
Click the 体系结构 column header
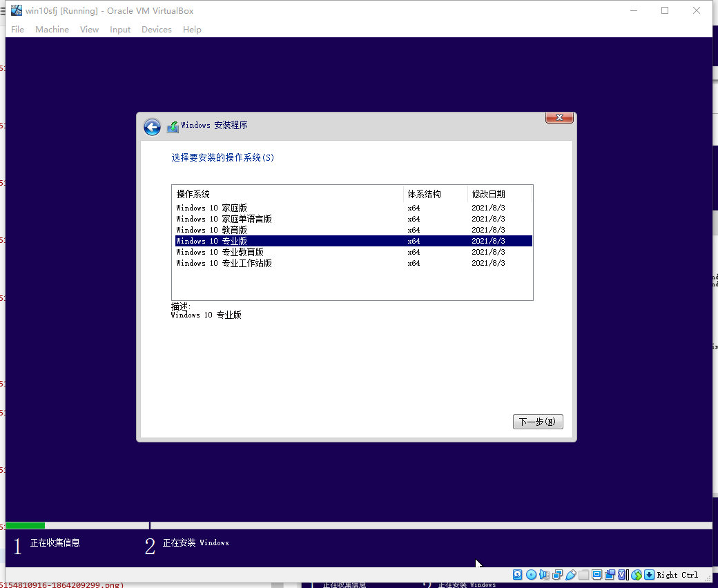coord(436,194)
